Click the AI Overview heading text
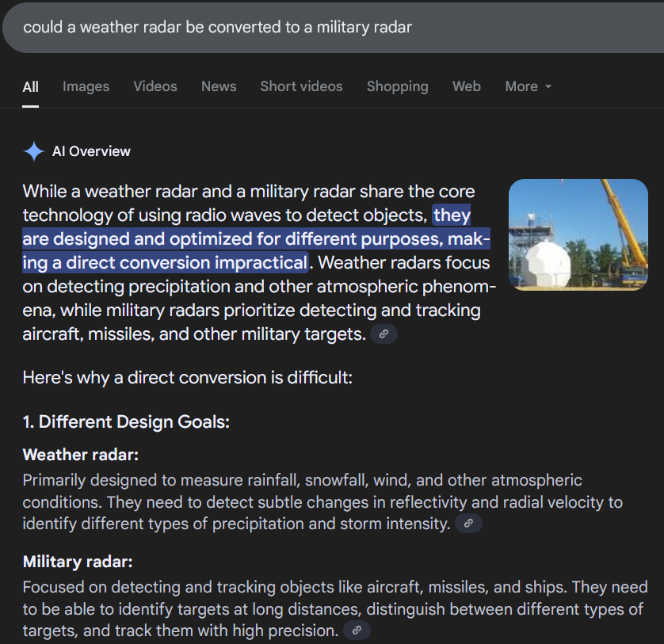664x644 pixels. [x=91, y=151]
